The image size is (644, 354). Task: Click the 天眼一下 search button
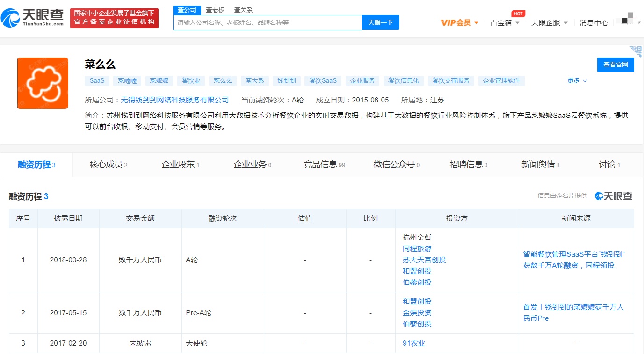[x=381, y=22]
